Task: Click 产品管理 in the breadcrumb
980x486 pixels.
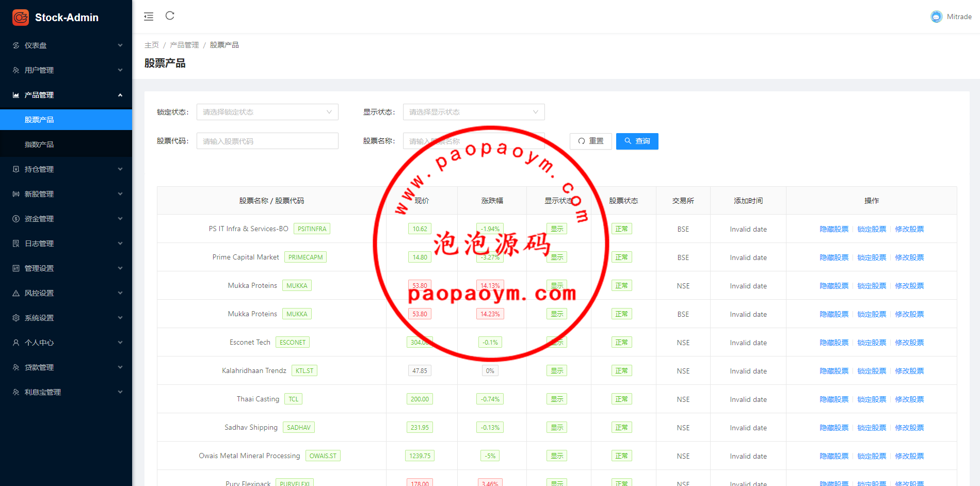Action: [184, 45]
